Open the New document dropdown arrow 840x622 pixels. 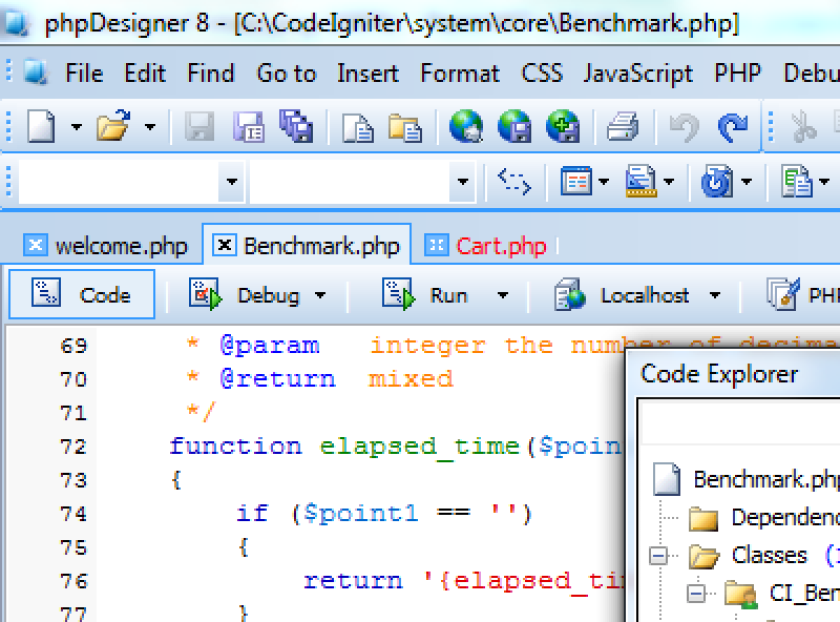(77, 127)
